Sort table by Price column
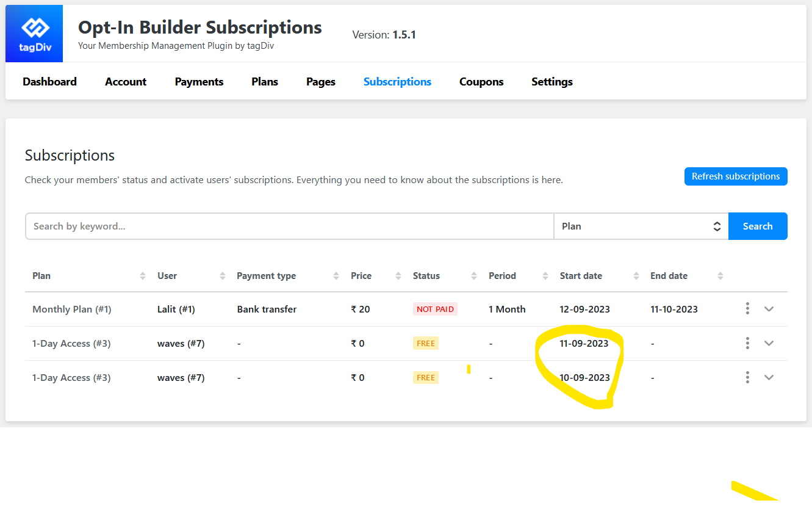The image size is (812, 514). (x=398, y=276)
